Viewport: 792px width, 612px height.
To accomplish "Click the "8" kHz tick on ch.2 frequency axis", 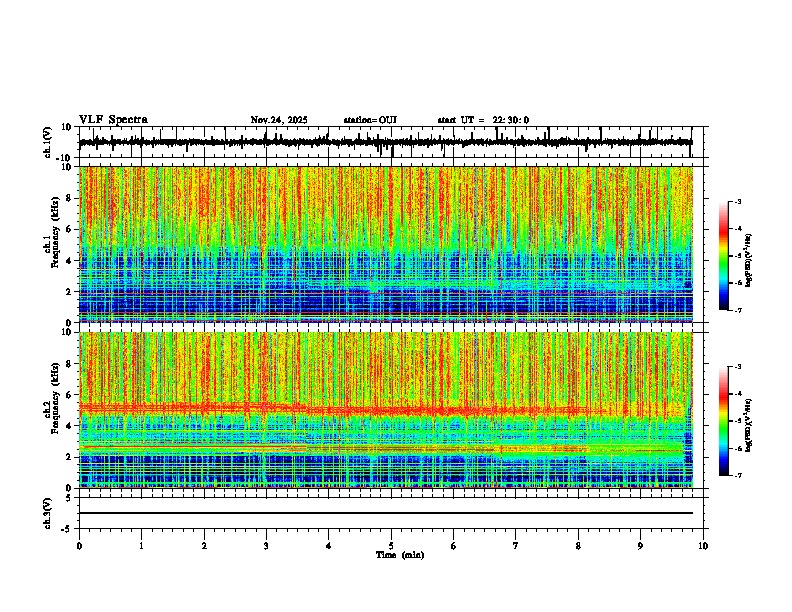I will coord(70,364).
